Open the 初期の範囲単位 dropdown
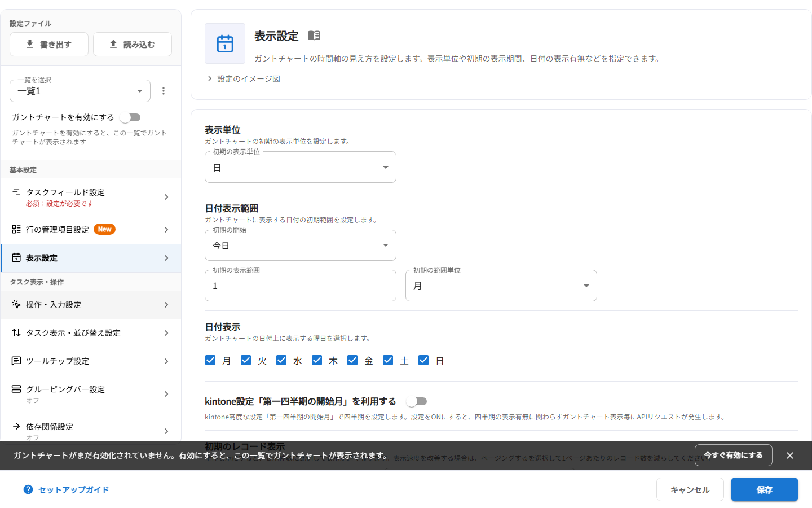Viewport: 812px width, 508px height. pos(501,286)
